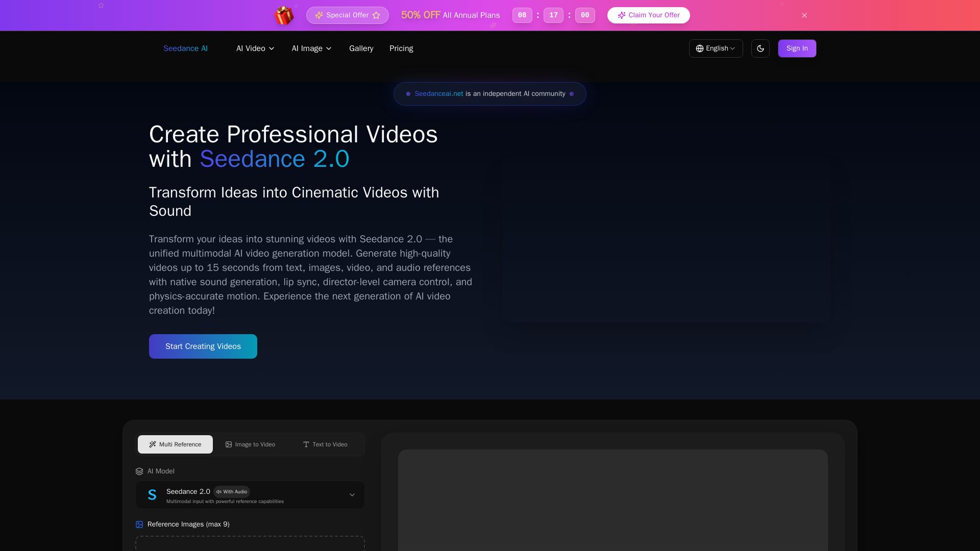This screenshot has width=980, height=551.
Task: Click 'Reference Images (max 9)' label
Action: pos(188,524)
